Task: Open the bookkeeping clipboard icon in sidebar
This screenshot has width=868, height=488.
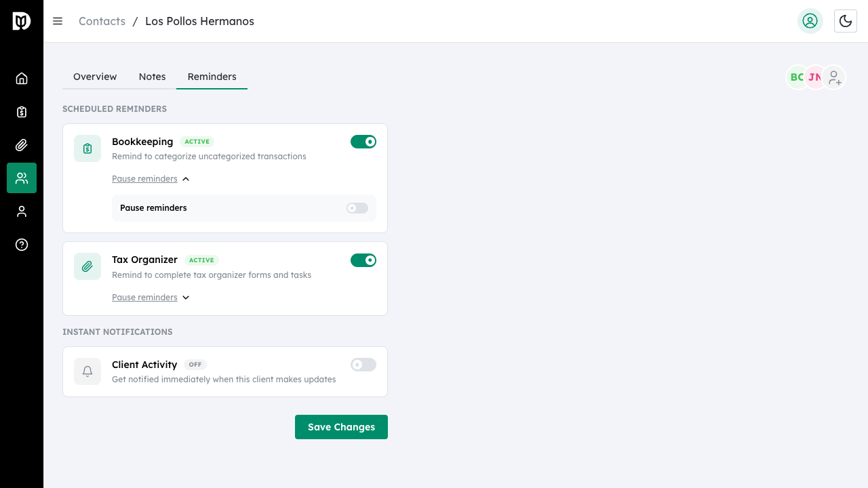Action: click(x=22, y=112)
